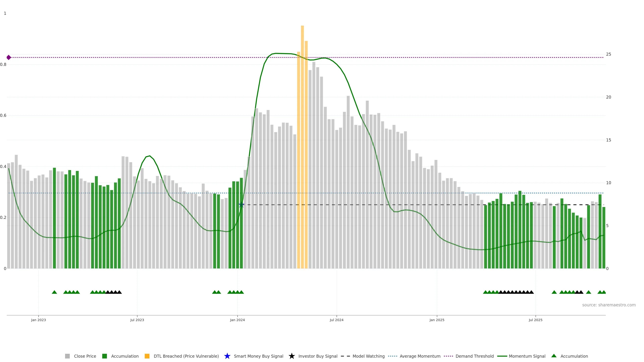This screenshot has height=362, width=644.
Task: Click the gray Close Price legend swatch
Action: pyautogui.click(x=67, y=356)
